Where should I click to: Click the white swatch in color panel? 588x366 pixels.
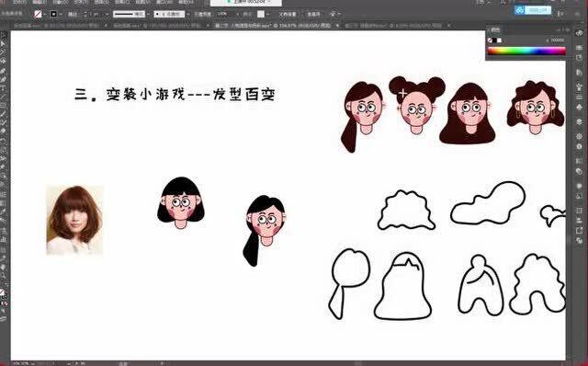tap(500, 40)
